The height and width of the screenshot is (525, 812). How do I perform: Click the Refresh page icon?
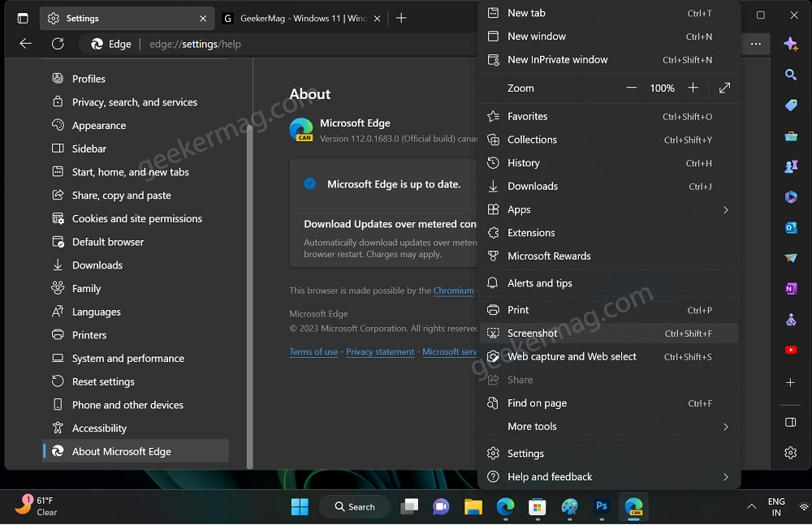58,44
